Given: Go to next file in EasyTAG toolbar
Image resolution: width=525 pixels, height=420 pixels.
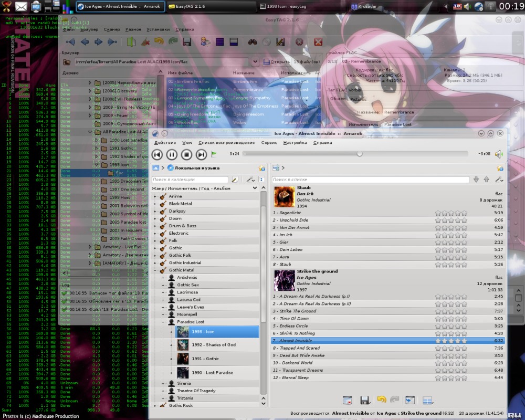Looking at the screenshot, I should tap(98, 42).
